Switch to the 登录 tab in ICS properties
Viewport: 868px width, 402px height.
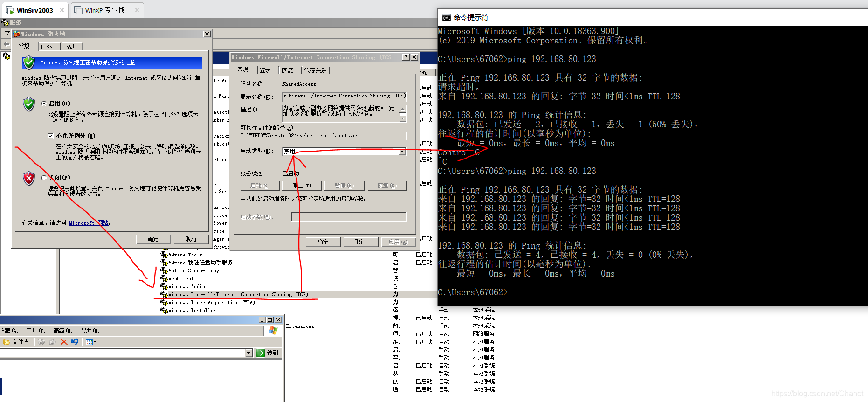coord(268,70)
